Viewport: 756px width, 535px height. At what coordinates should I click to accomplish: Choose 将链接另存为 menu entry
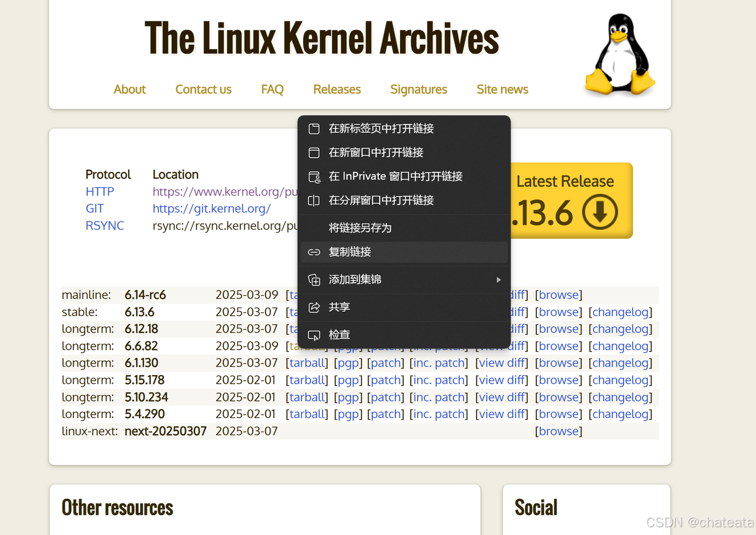pyautogui.click(x=404, y=228)
